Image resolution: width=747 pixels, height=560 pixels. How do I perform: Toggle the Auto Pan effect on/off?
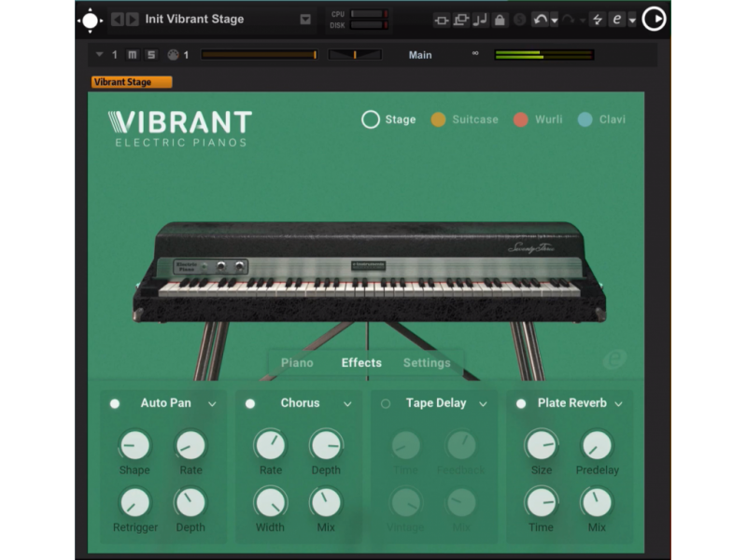tap(115, 404)
